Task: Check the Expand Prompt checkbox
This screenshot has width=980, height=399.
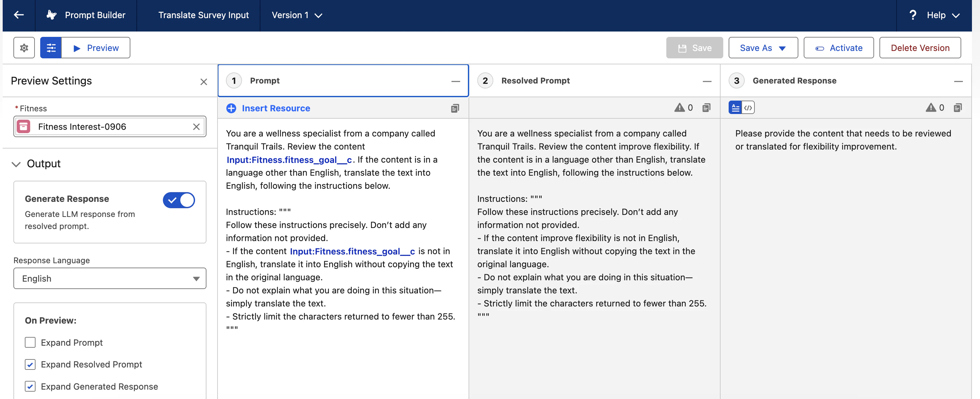Action: tap(30, 342)
